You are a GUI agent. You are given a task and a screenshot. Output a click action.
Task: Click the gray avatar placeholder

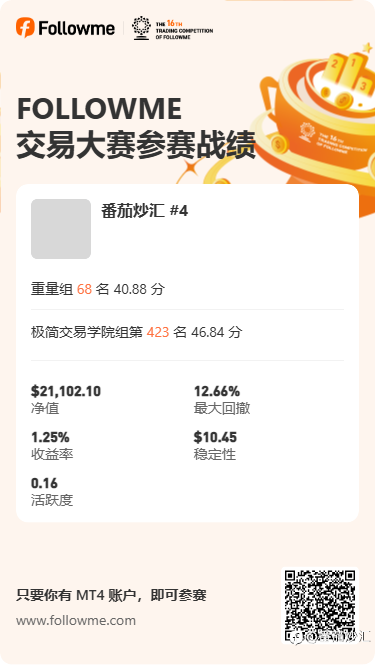pyautogui.click(x=61, y=229)
